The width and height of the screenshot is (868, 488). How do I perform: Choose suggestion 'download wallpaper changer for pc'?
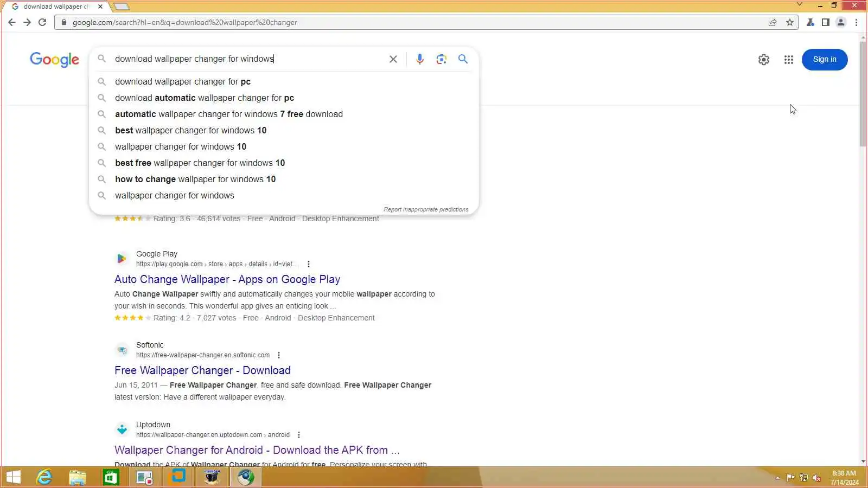click(284, 81)
